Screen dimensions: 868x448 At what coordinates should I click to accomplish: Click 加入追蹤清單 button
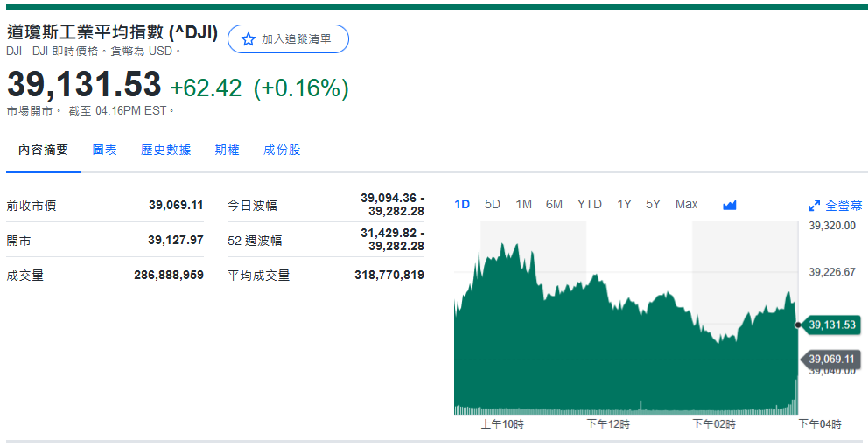click(x=288, y=39)
